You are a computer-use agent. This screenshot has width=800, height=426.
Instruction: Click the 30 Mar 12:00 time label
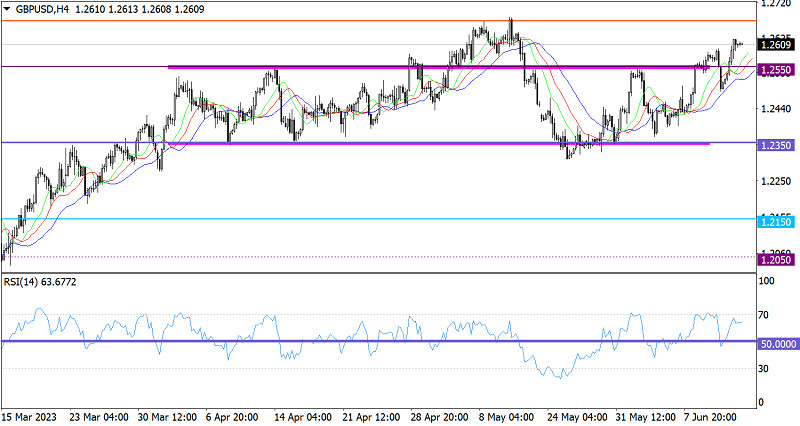coord(167,416)
